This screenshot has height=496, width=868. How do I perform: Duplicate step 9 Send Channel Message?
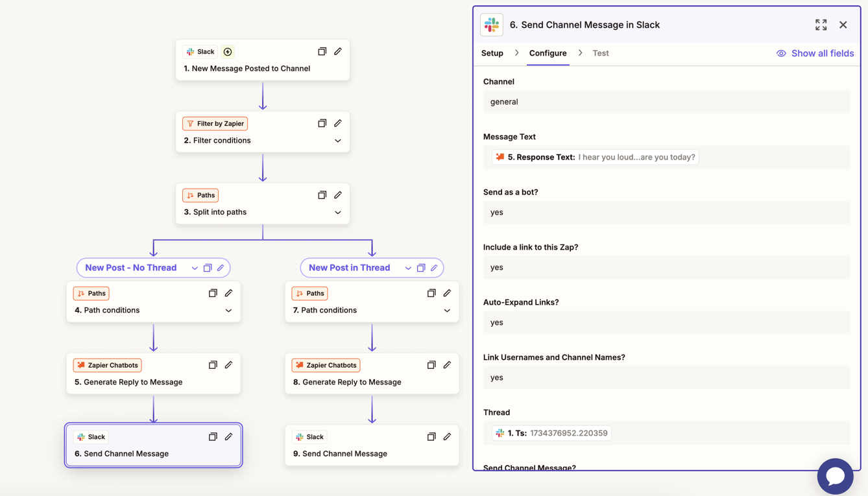431,437
